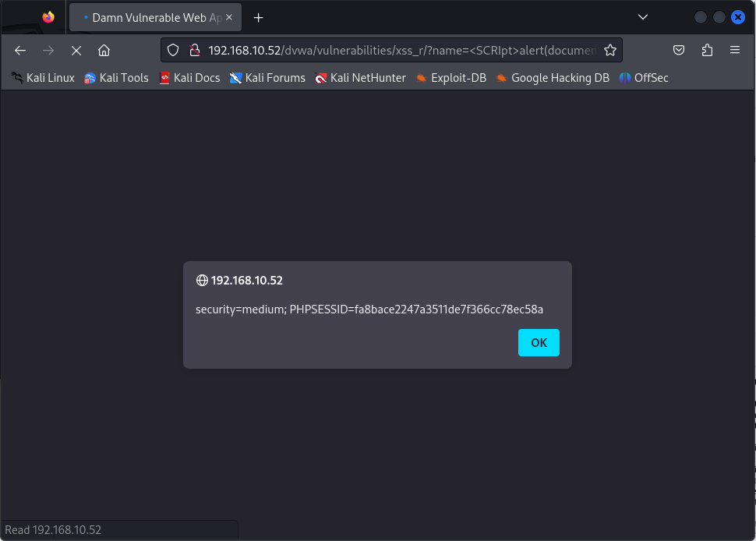Open a new tab with plus button
The width and height of the screenshot is (756, 541).
(259, 18)
